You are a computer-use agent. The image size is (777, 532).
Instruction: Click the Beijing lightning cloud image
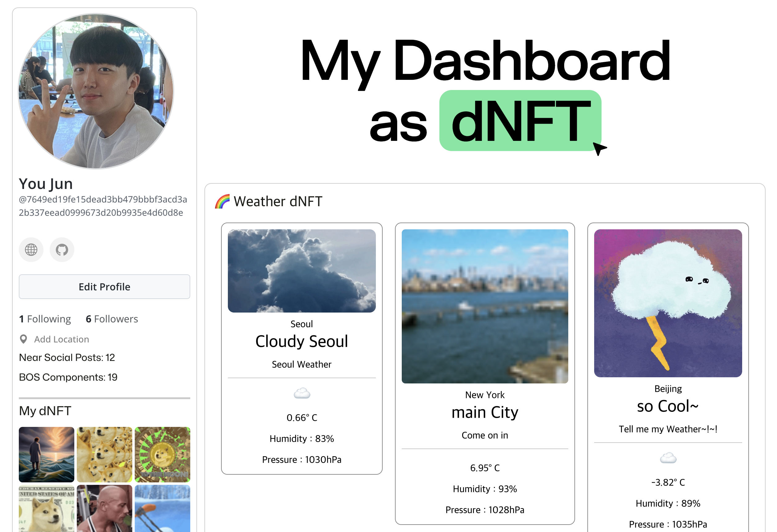tap(668, 303)
